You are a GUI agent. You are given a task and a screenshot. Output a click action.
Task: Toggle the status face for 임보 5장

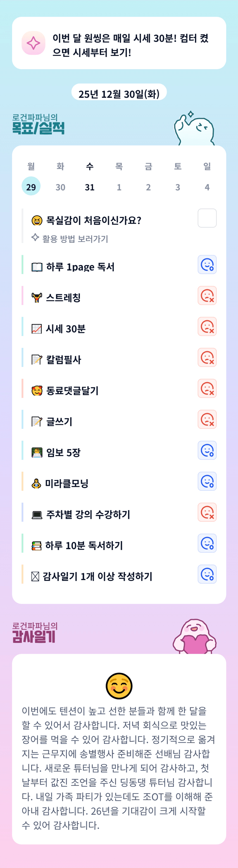pos(207,450)
